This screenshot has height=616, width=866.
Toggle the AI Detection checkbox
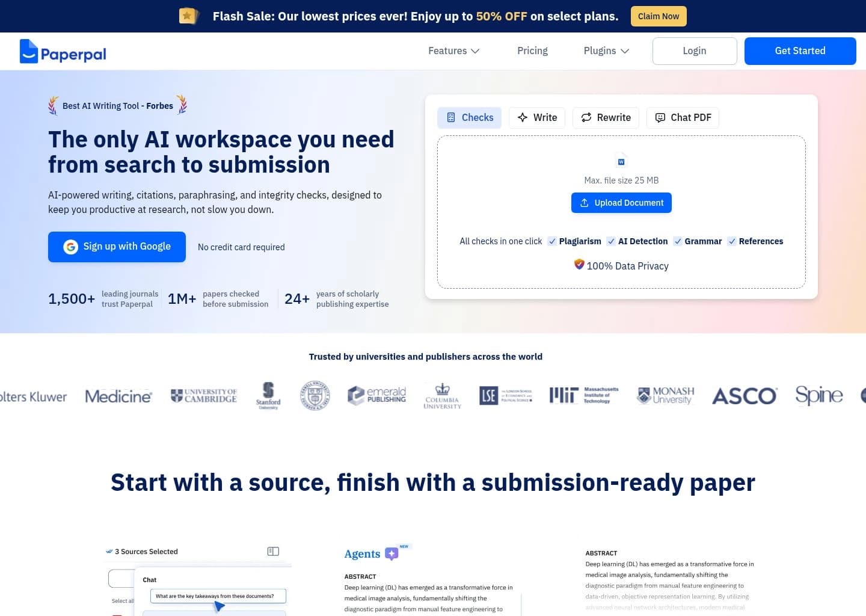(611, 241)
